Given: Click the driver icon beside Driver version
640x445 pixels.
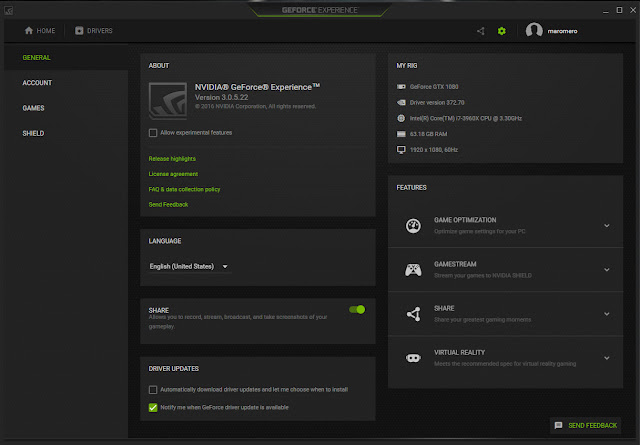Looking at the screenshot, I should pos(401,102).
